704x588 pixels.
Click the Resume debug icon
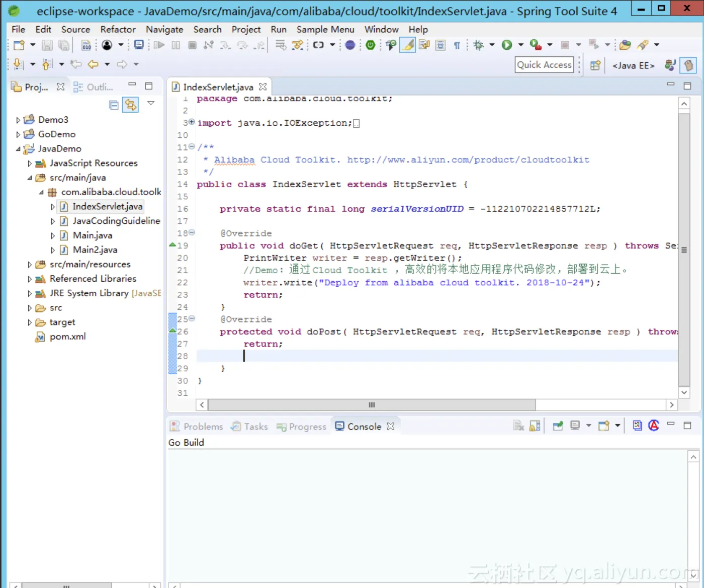[x=159, y=45]
